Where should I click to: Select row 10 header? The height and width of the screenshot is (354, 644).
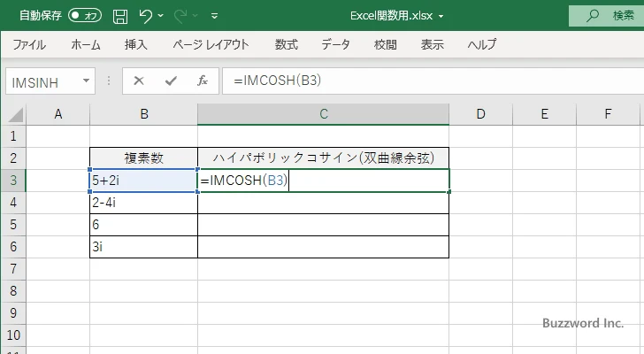click(13, 335)
